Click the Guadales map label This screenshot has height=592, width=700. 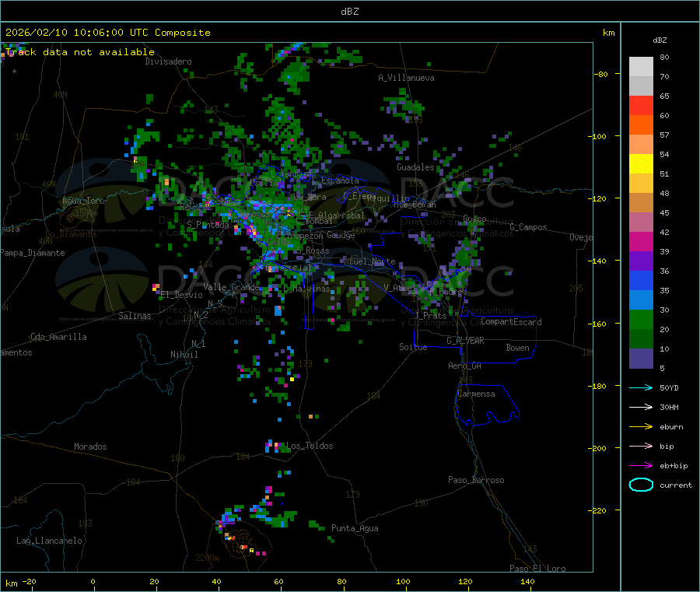(x=415, y=167)
